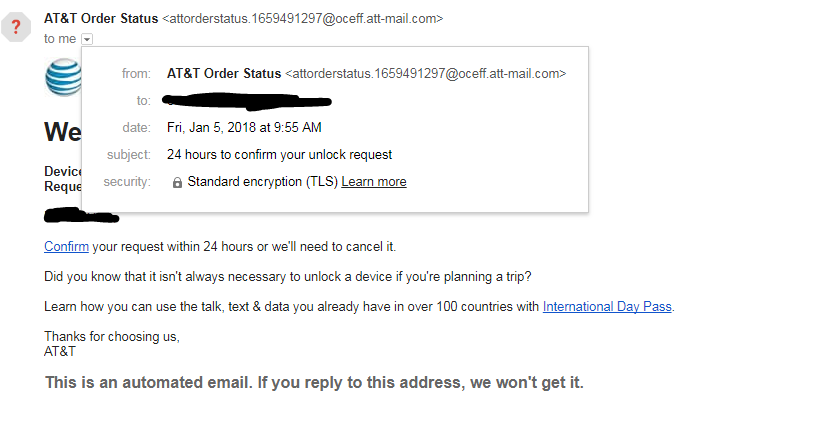The width and height of the screenshot is (821, 427).
Task: Collapse the details dropdown next to "to me"
Action: [87, 39]
